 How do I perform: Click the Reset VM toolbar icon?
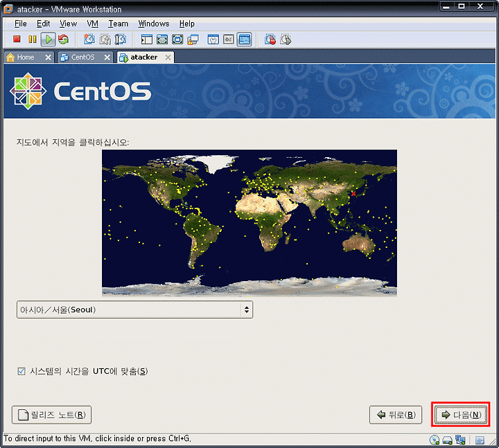(x=64, y=39)
